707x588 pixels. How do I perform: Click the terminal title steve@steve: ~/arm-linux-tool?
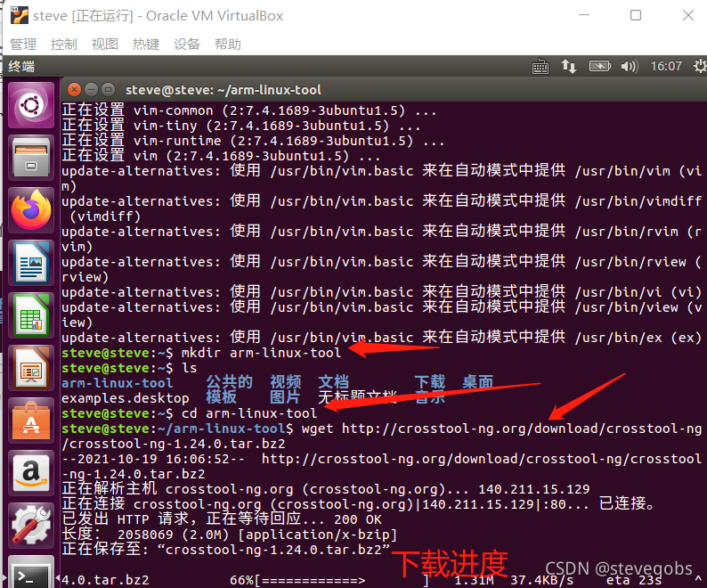[x=223, y=90]
